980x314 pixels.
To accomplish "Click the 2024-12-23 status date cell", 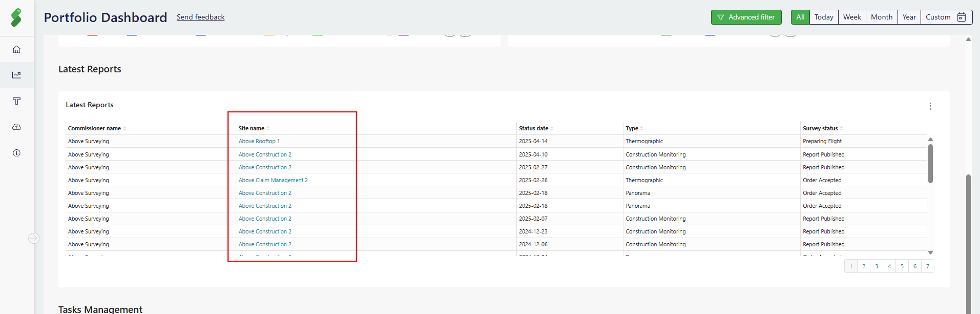I will coord(533,231).
